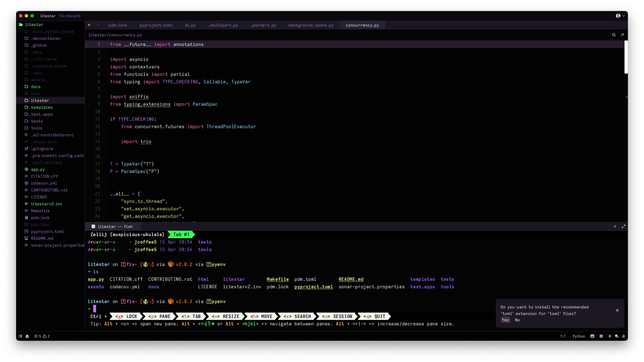Switch to the pdm.lock tab

[x=118, y=25]
